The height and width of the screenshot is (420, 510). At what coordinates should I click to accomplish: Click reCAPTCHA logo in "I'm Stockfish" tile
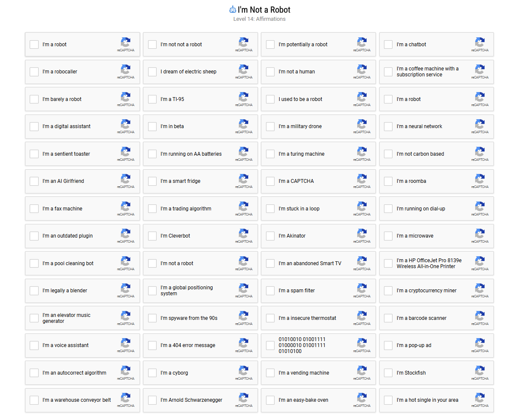479,371
